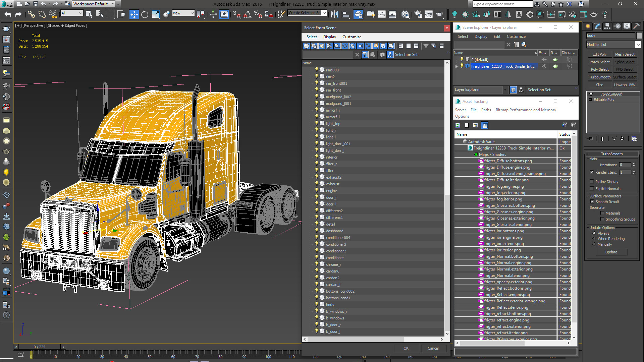This screenshot has height=362, width=644.
Task: Activate the Select and Uniform Scale tool
Action: (x=155, y=14)
